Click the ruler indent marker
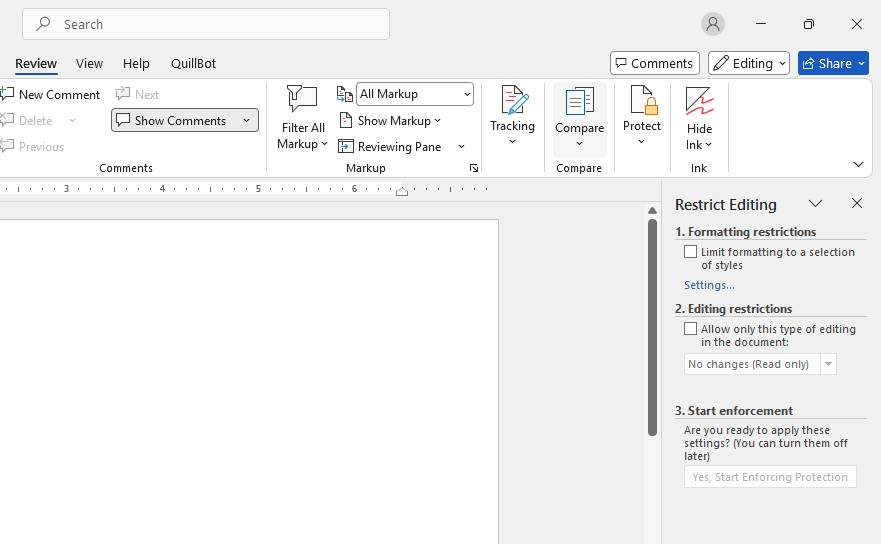Image resolution: width=881 pixels, height=544 pixels. [402, 191]
